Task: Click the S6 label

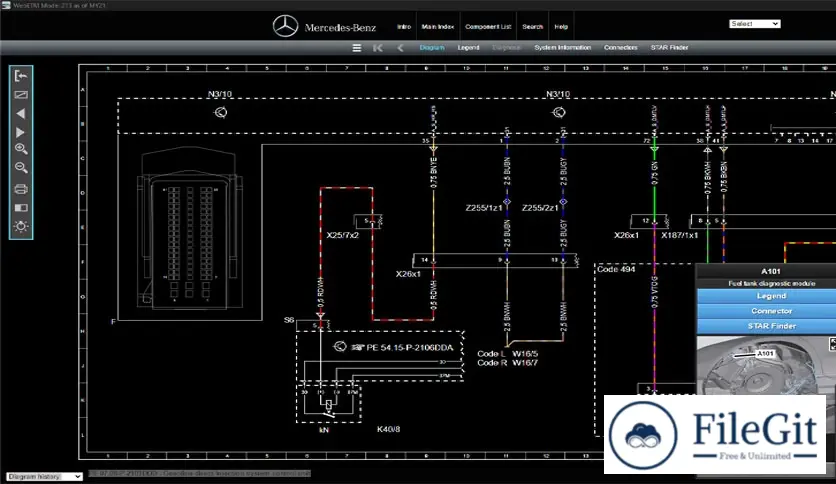Action: (x=288, y=320)
